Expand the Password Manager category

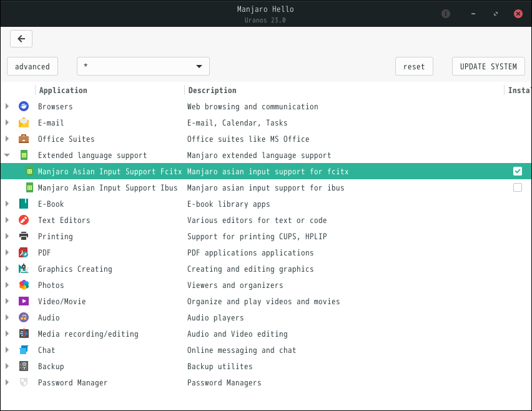click(7, 382)
